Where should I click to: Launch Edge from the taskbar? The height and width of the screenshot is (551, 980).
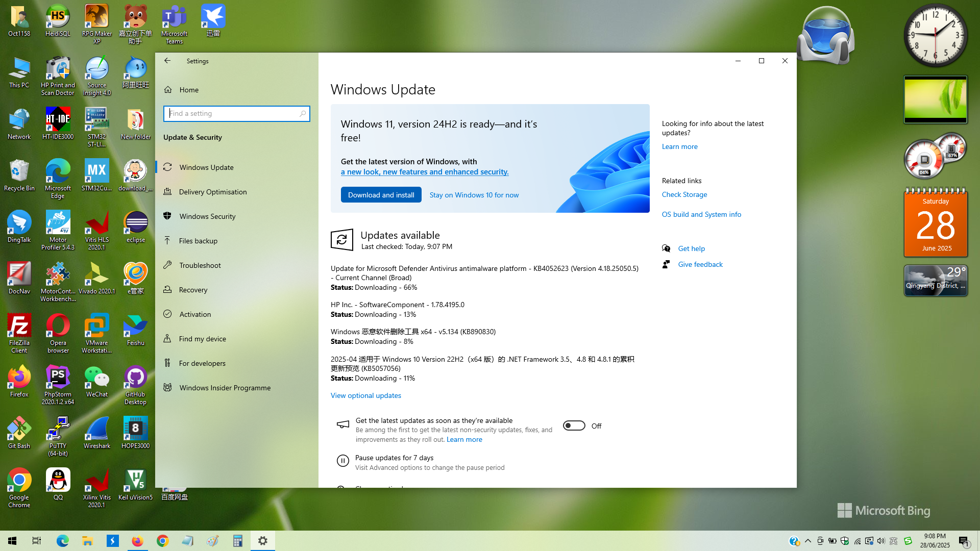pos(62,541)
